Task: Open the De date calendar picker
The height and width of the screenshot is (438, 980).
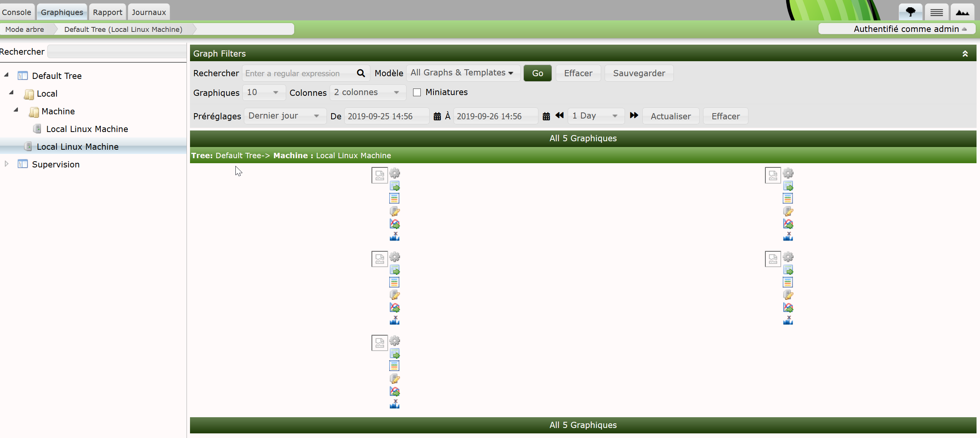Action: pyautogui.click(x=437, y=116)
